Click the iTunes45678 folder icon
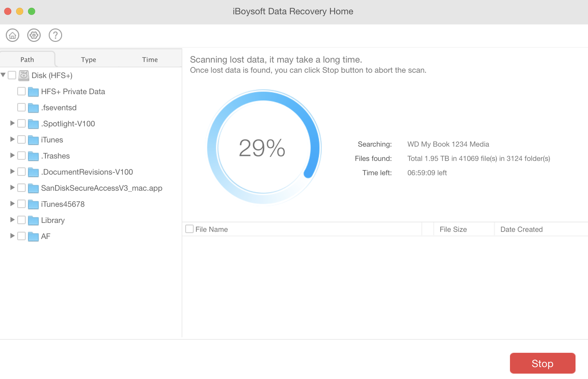Image resolution: width=588 pixels, height=379 pixels. click(x=33, y=204)
